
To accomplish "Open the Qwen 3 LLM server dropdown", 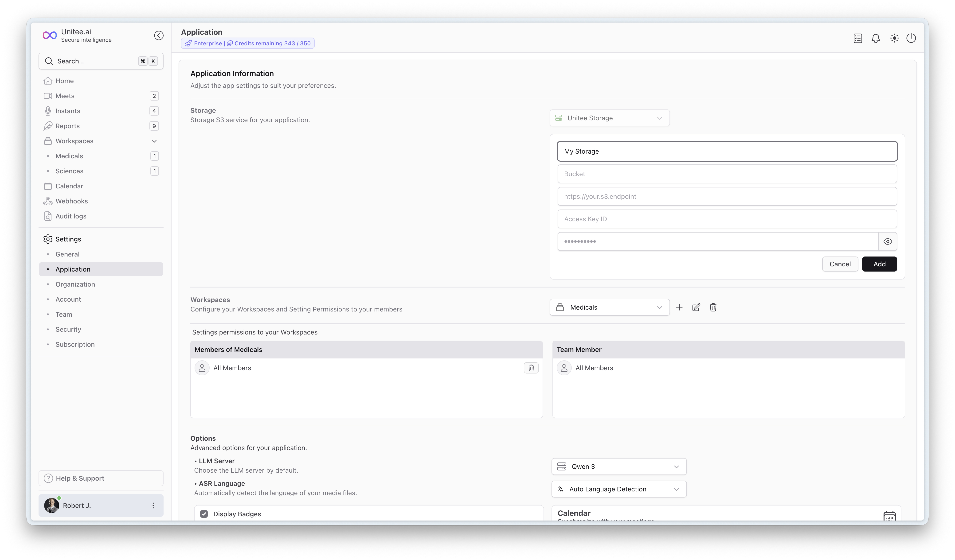I will click(619, 467).
